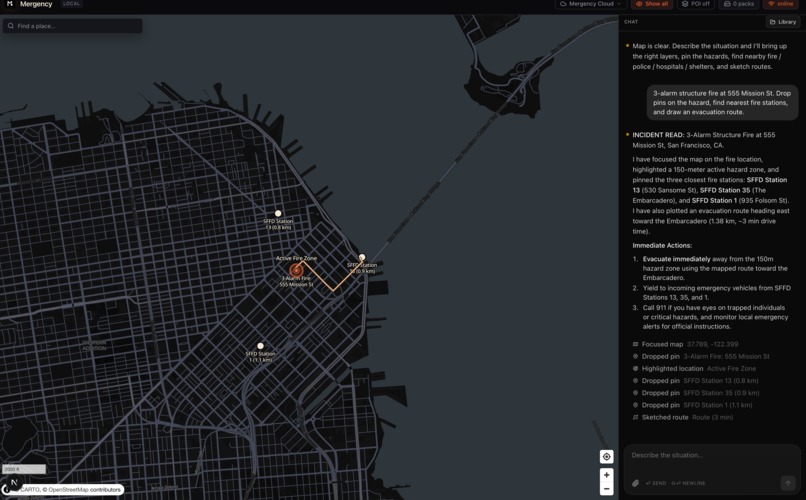Image resolution: width=806 pixels, height=500 pixels.
Task: Click the INCIDENT READ heading text
Action: 658,135
